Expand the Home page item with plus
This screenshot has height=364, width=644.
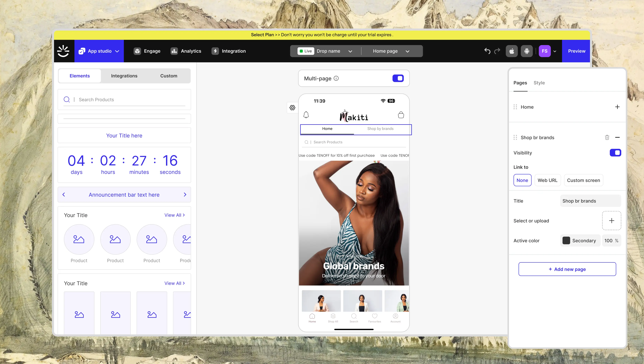click(x=617, y=107)
